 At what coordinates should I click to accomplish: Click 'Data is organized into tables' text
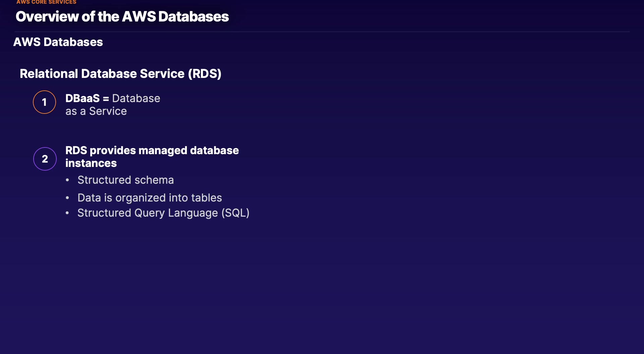pos(150,198)
